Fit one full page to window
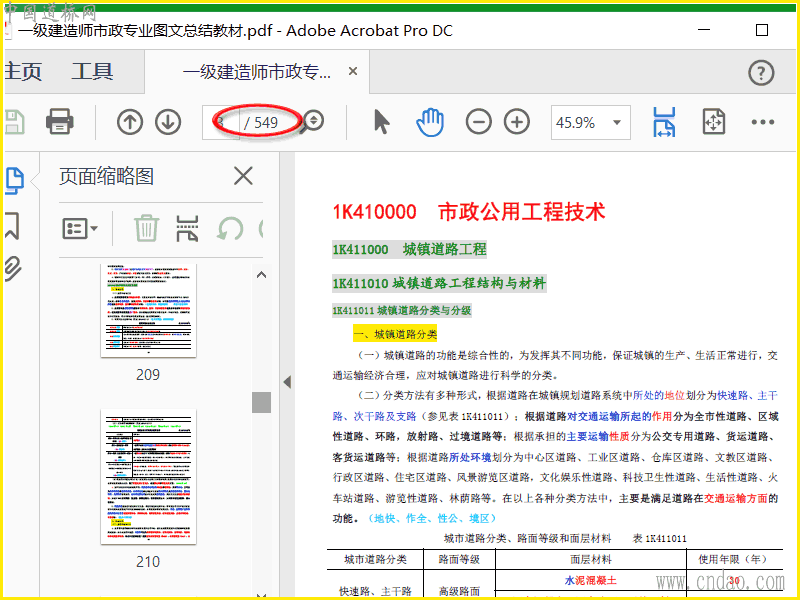This screenshot has width=800, height=600. tap(713, 121)
